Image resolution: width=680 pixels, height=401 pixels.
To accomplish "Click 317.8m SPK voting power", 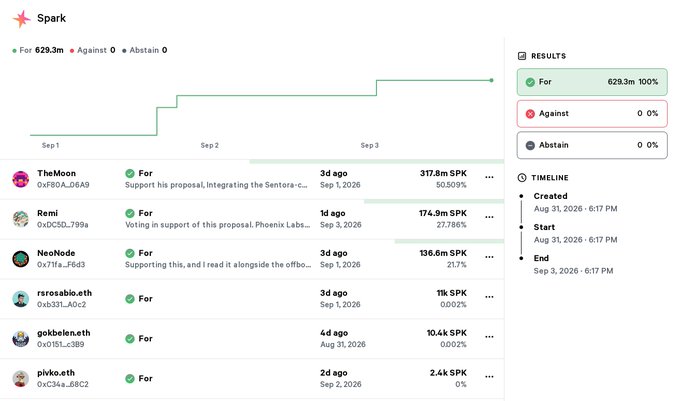I will [x=443, y=173].
